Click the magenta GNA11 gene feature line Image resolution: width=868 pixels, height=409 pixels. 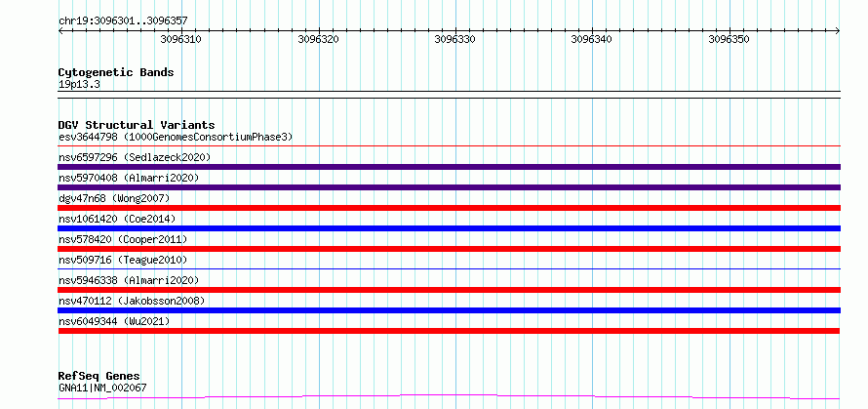tap(449, 397)
